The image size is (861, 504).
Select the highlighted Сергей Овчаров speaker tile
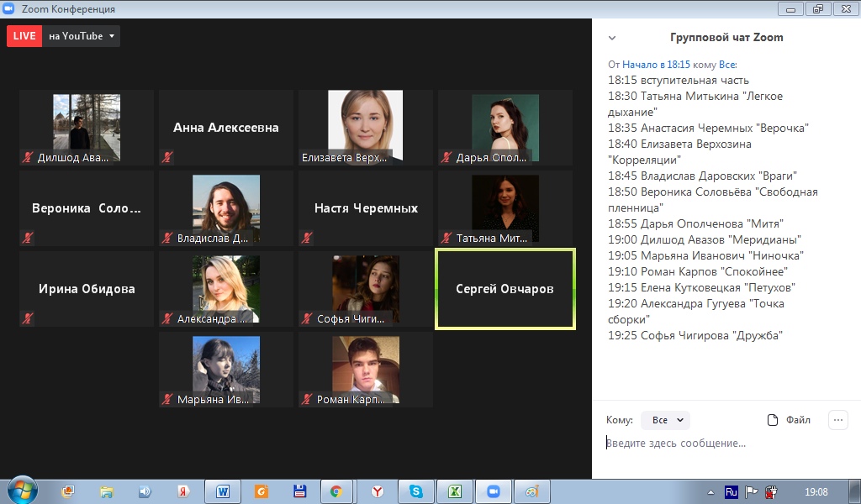(x=505, y=289)
